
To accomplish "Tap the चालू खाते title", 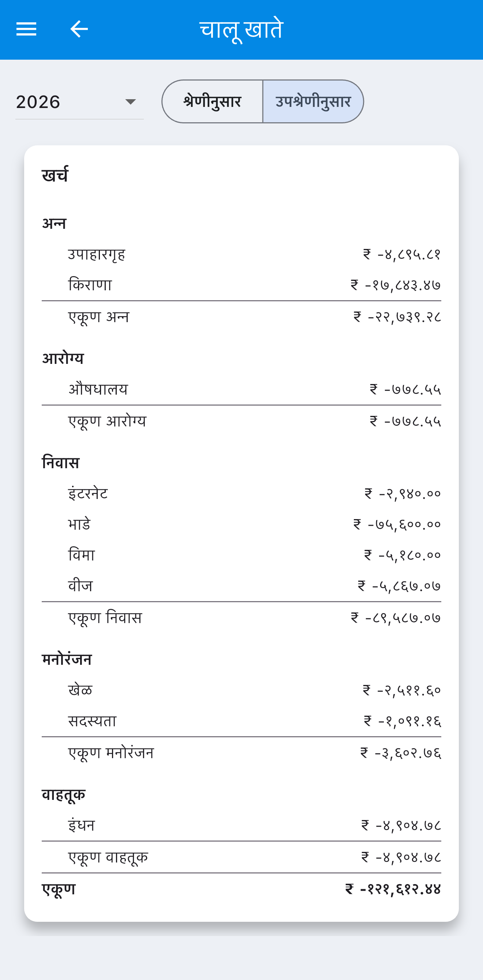I will click(241, 29).
